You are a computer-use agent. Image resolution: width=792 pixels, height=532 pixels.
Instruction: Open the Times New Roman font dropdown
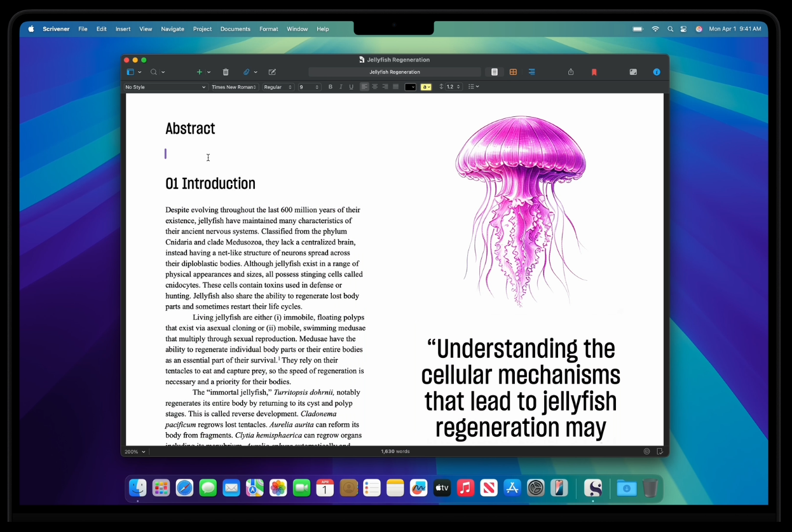(x=234, y=87)
